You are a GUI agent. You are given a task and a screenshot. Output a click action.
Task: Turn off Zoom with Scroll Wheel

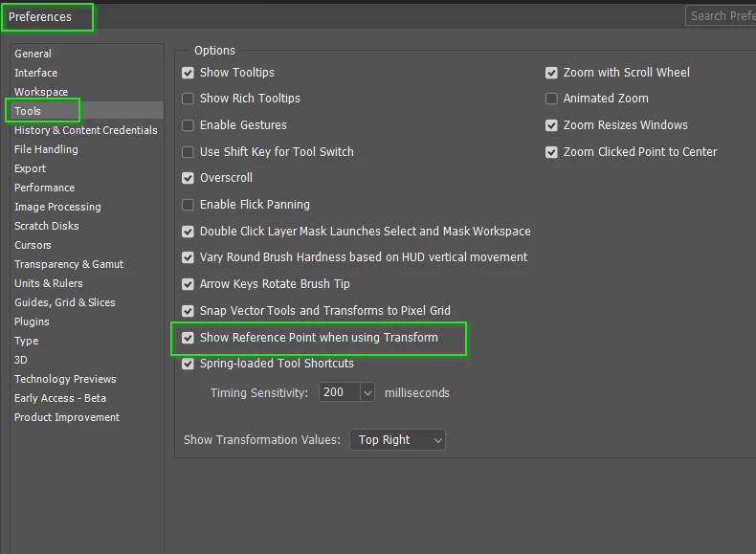[x=551, y=73]
